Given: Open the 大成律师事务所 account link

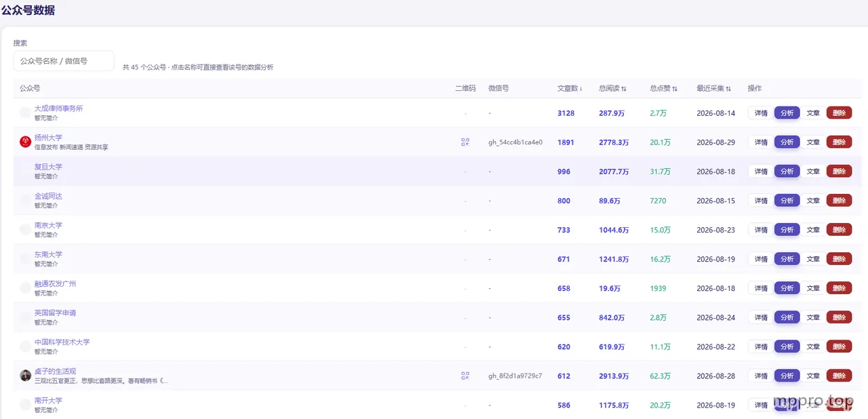Looking at the screenshot, I should (x=59, y=108).
